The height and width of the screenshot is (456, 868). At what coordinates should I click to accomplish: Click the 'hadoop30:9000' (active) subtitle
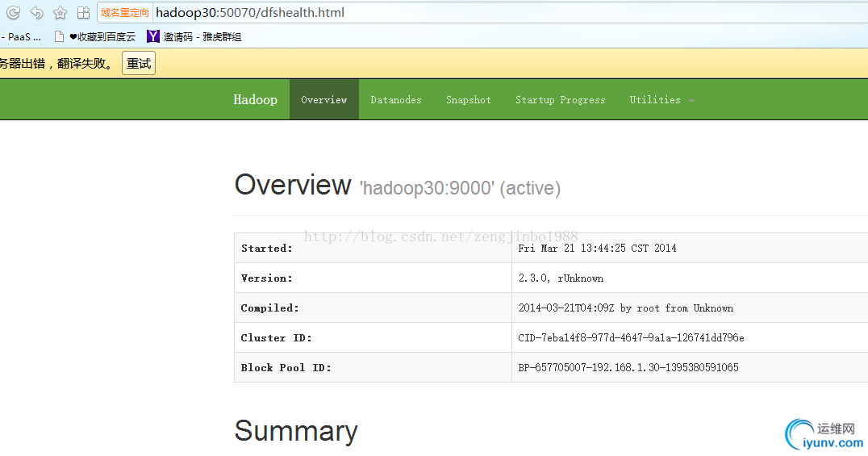pos(460,188)
